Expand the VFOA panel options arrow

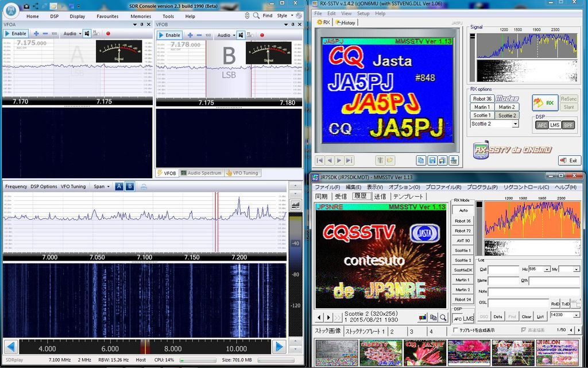point(134,24)
